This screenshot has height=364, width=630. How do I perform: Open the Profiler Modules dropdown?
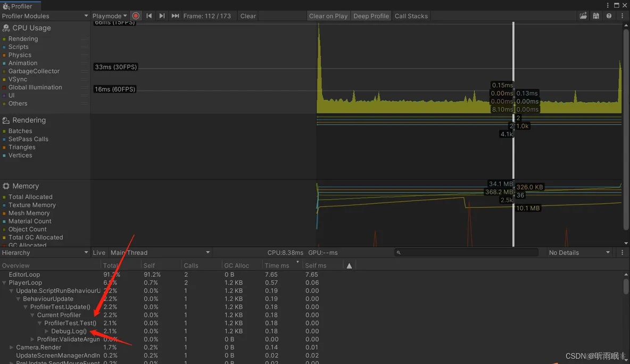click(45, 16)
